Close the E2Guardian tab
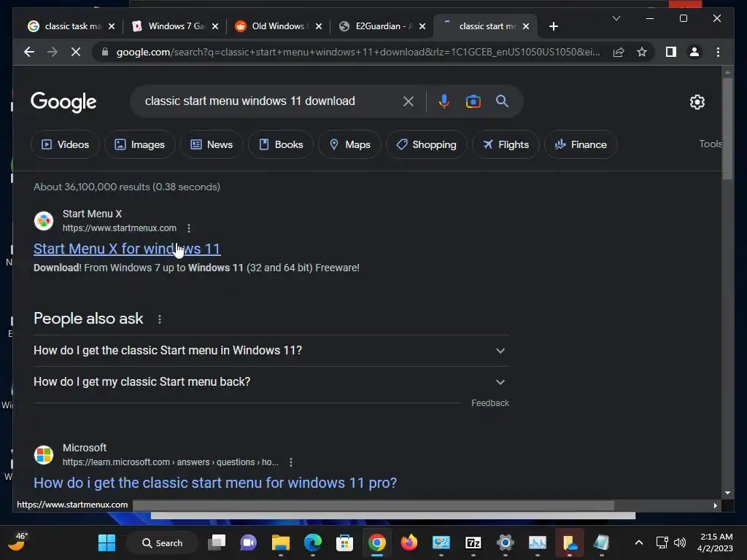The height and width of the screenshot is (560, 747). pyautogui.click(x=422, y=26)
